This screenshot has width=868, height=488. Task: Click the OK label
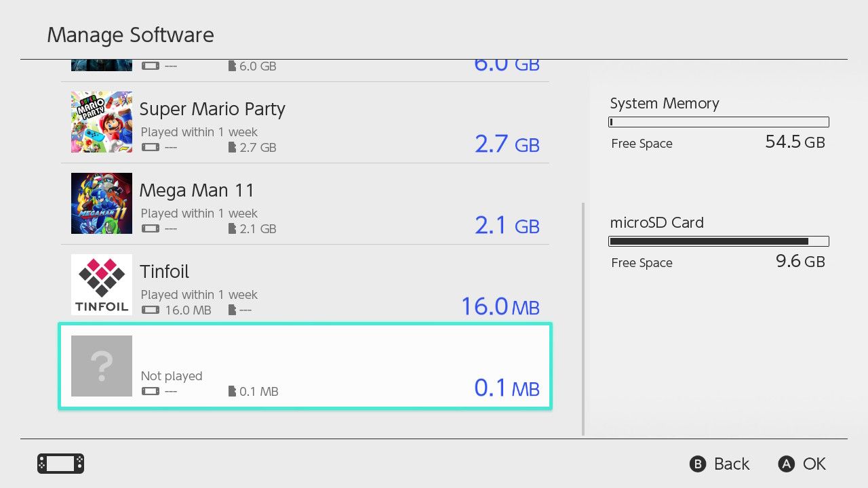(x=814, y=464)
